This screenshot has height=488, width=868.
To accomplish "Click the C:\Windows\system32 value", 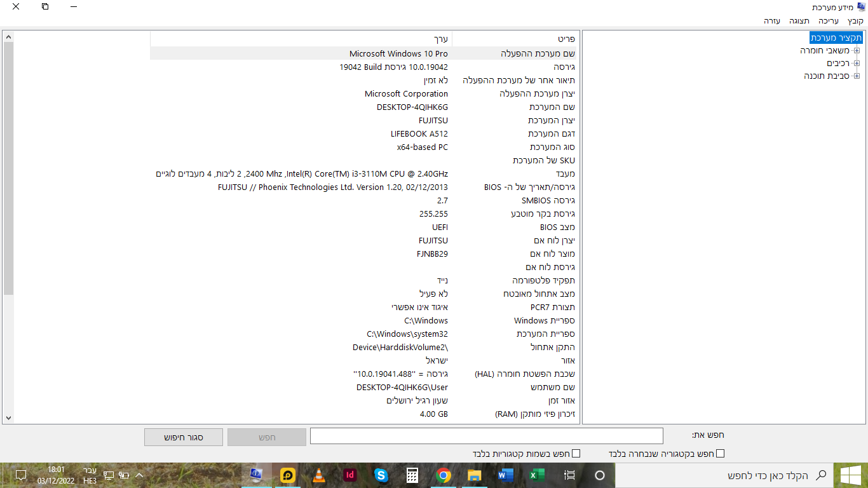I will [x=407, y=334].
